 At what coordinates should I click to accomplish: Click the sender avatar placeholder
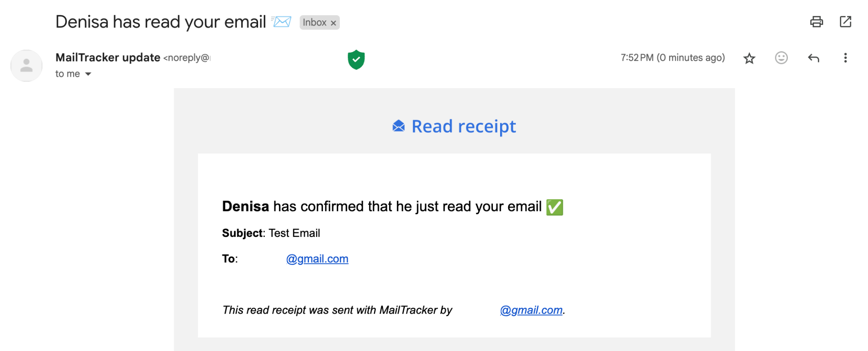(26, 65)
